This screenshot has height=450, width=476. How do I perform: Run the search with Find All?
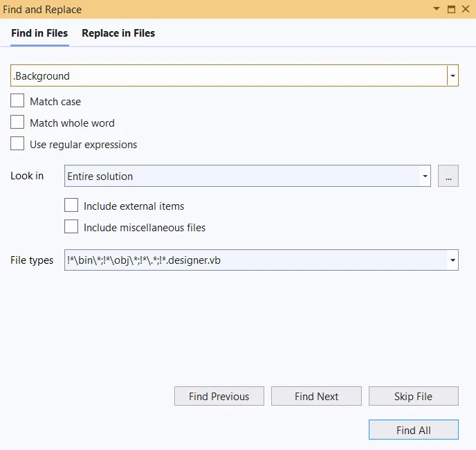(x=413, y=430)
